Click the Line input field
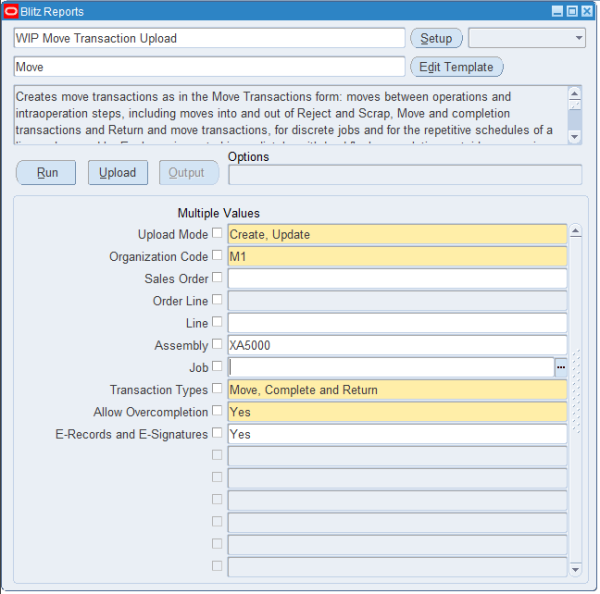Screen dimensions: 600x594 (398, 323)
